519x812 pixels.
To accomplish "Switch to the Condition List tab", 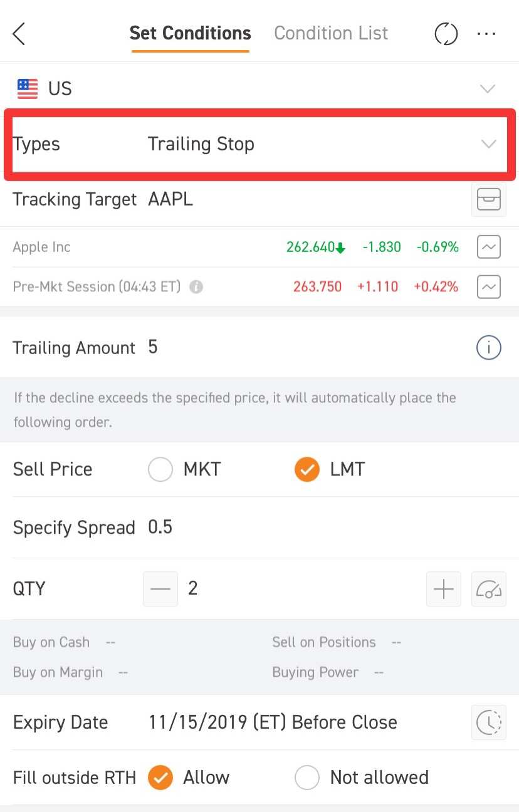I will pyautogui.click(x=331, y=33).
